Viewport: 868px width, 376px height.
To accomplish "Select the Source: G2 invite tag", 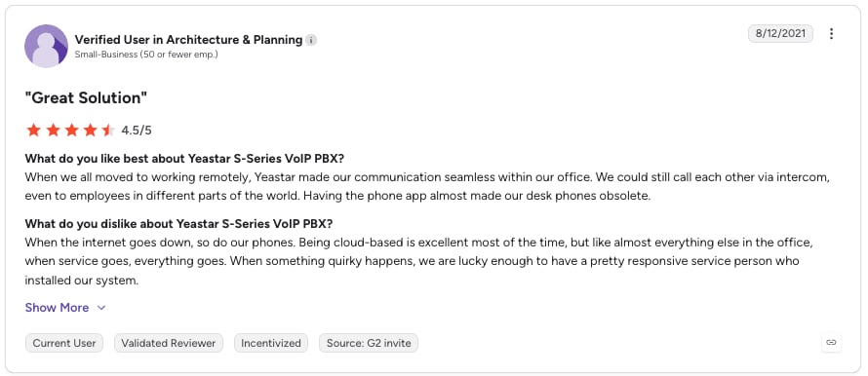I will click(x=369, y=343).
